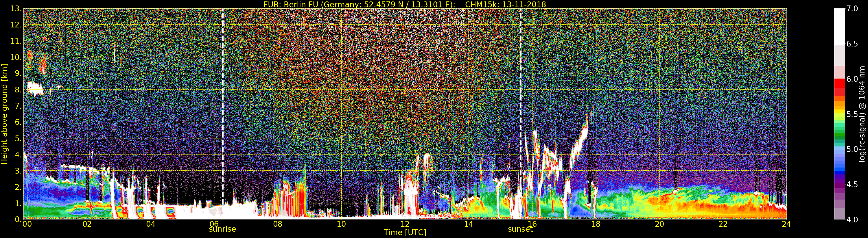The height and width of the screenshot is (238, 868).
Task: Click the x-axis tick label '06'
Action: click(214, 224)
